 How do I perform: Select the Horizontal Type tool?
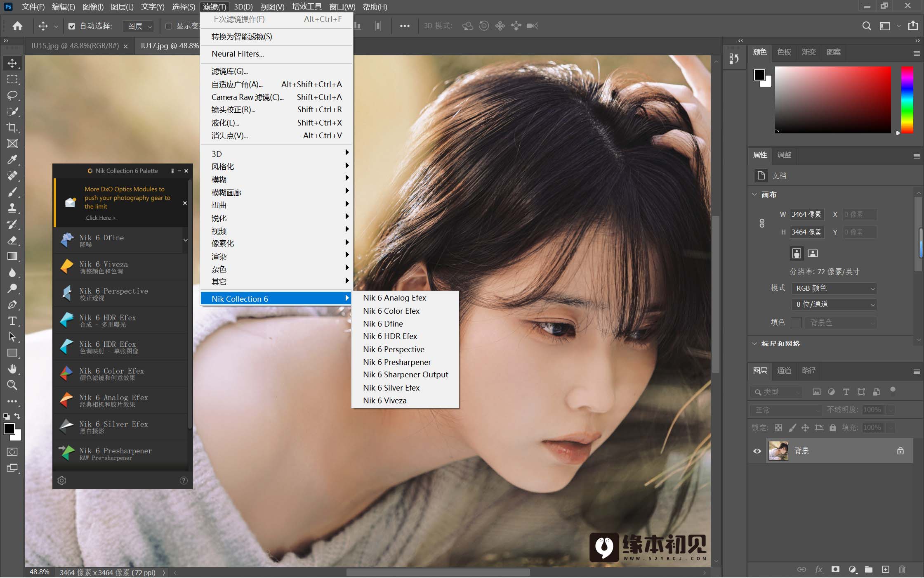tap(12, 321)
